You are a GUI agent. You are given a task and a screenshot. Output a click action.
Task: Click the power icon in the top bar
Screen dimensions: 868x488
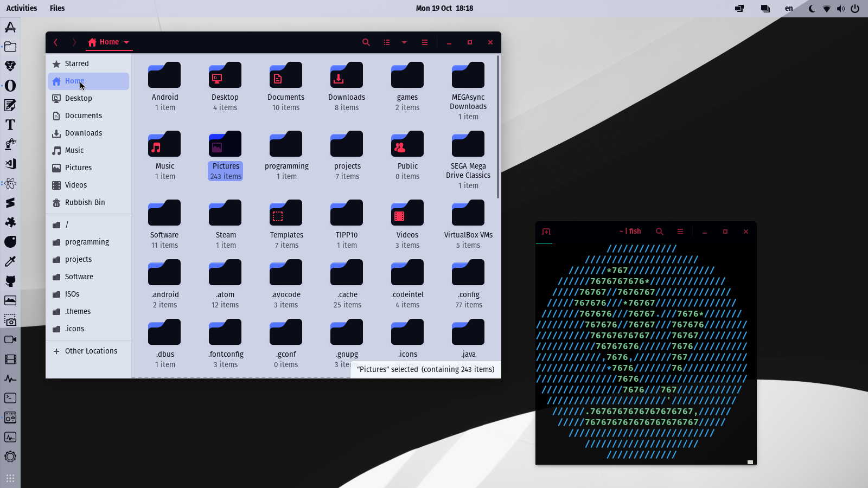[x=855, y=8]
